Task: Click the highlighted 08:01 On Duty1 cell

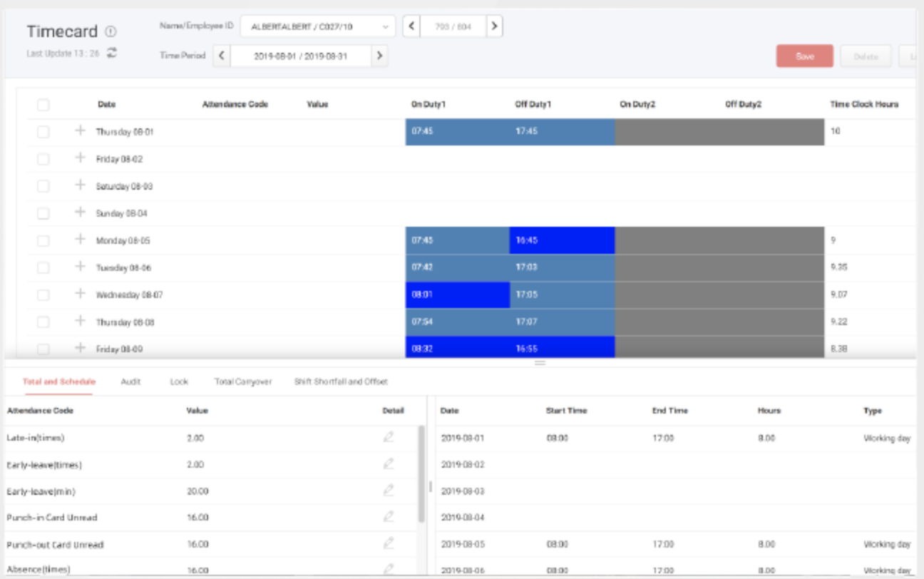Action: 457,294
